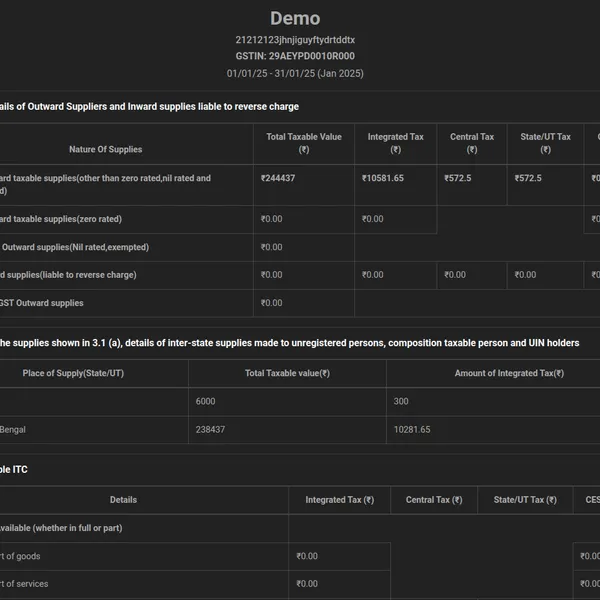Click ₹0.00 in the Nil rated, exempted row
This screenshot has width=600, height=600.
[x=272, y=247]
